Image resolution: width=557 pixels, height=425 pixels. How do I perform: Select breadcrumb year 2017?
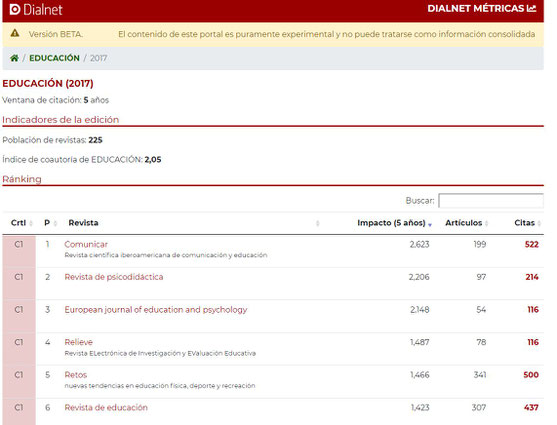98,58
